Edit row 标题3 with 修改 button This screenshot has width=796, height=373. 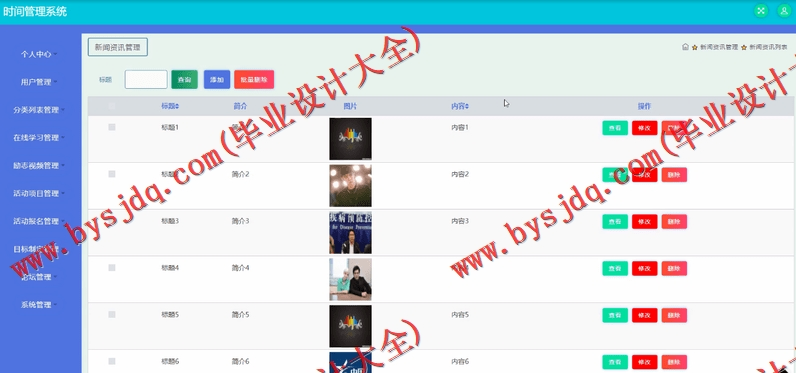644,222
